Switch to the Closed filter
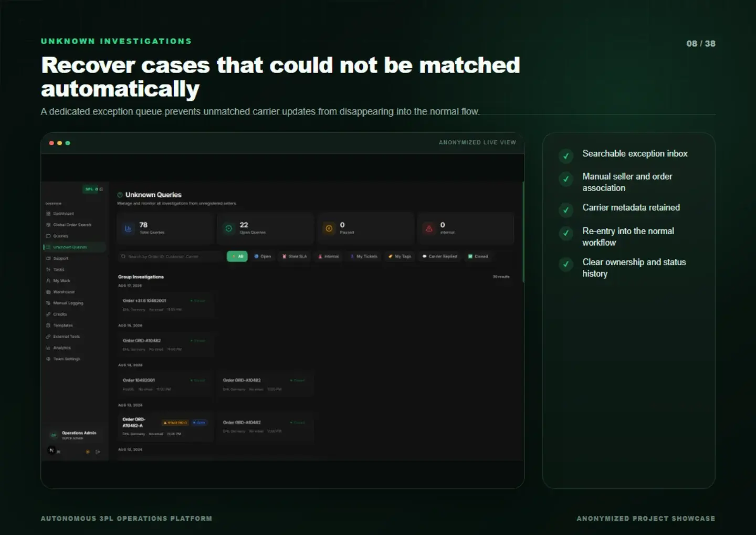Screen dimensions: 756x535 click(x=478, y=257)
